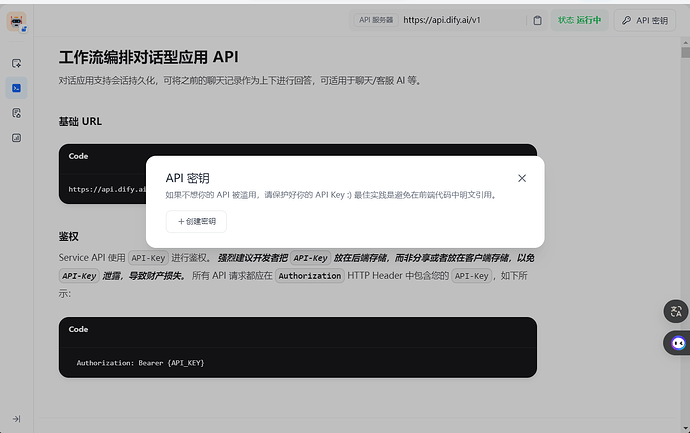Click the translate floating icon

click(x=676, y=312)
